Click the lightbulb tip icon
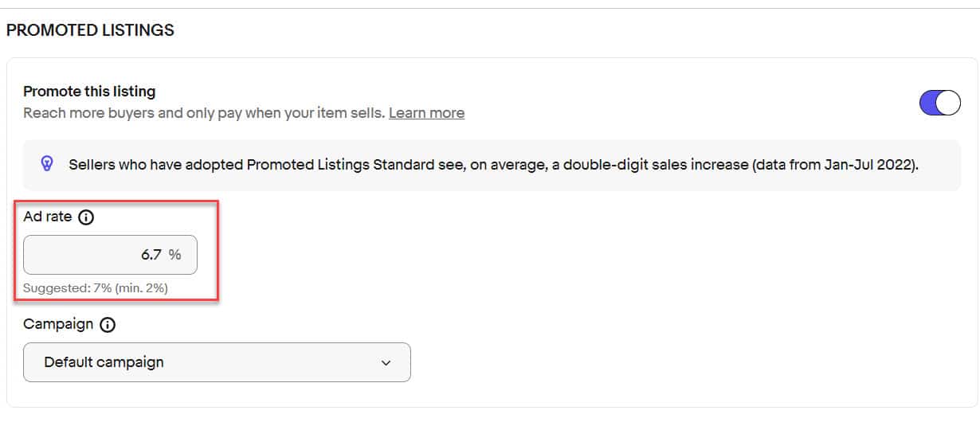Screen dimensions: 980x426 47,164
